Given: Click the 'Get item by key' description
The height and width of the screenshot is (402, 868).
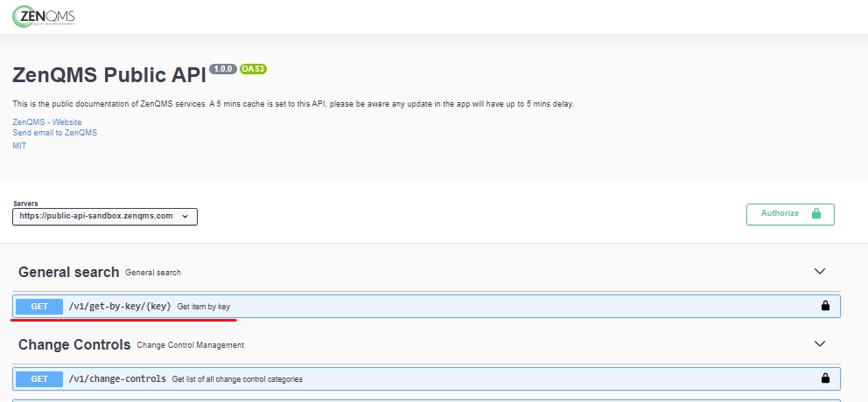Looking at the screenshot, I should pyautogui.click(x=203, y=307).
